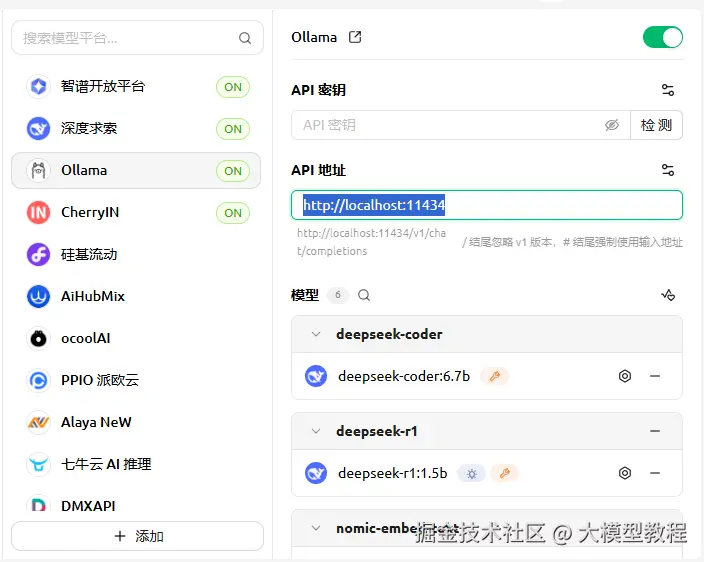Click the reasoning badge on deepseek-r1:1.5b
Image resolution: width=704 pixels, height=562 pixels.
[471, 474]
